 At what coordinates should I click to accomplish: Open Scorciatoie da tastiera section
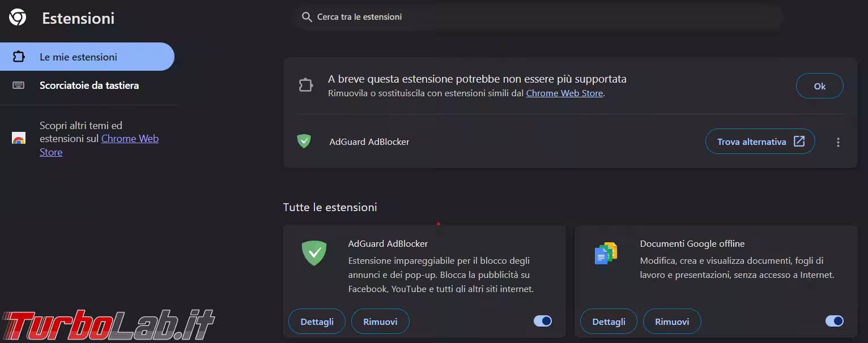89,85
